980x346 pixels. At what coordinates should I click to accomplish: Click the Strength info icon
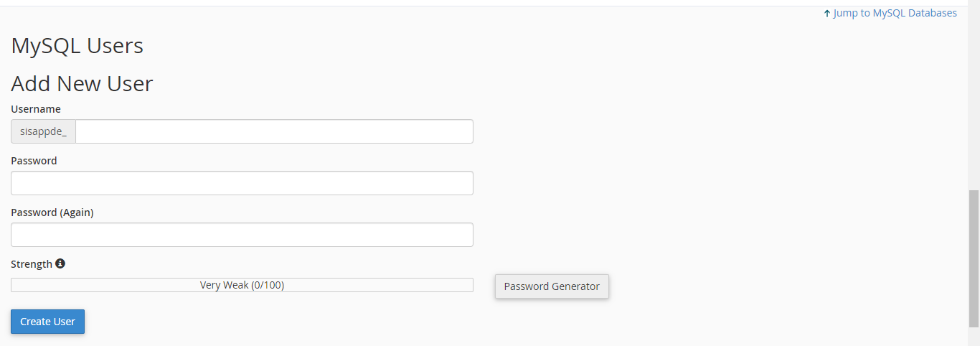(60, 263)
